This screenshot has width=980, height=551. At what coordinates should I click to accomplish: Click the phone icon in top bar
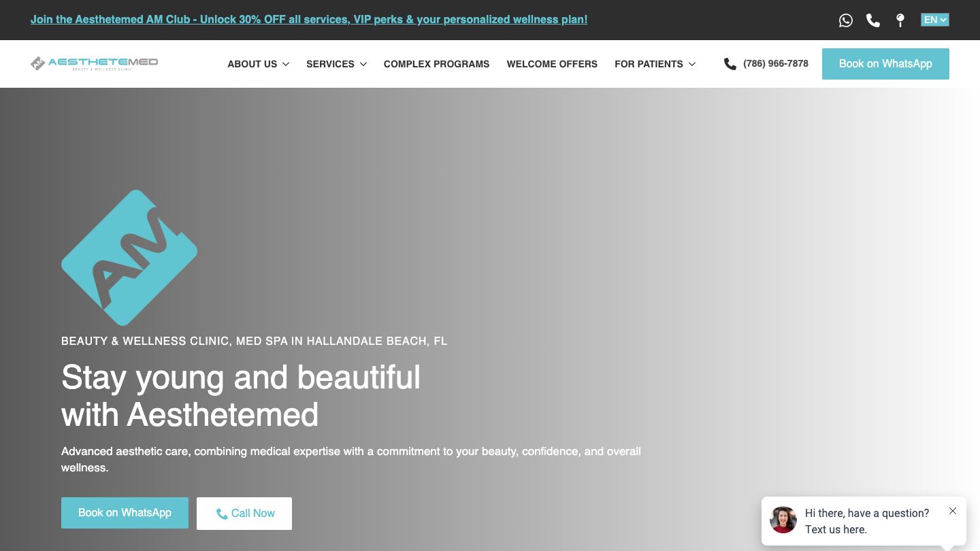873,20
